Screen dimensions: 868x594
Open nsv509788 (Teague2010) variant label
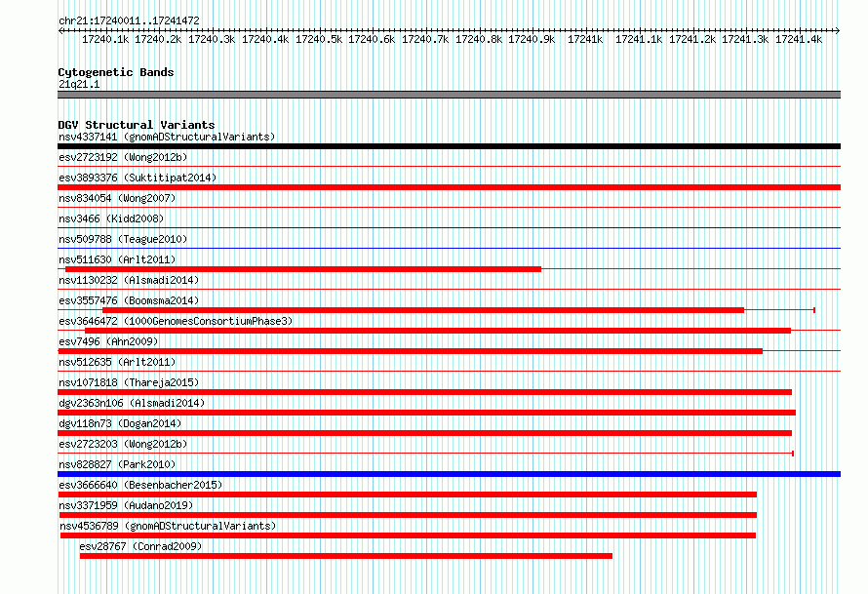coord(123,239)
